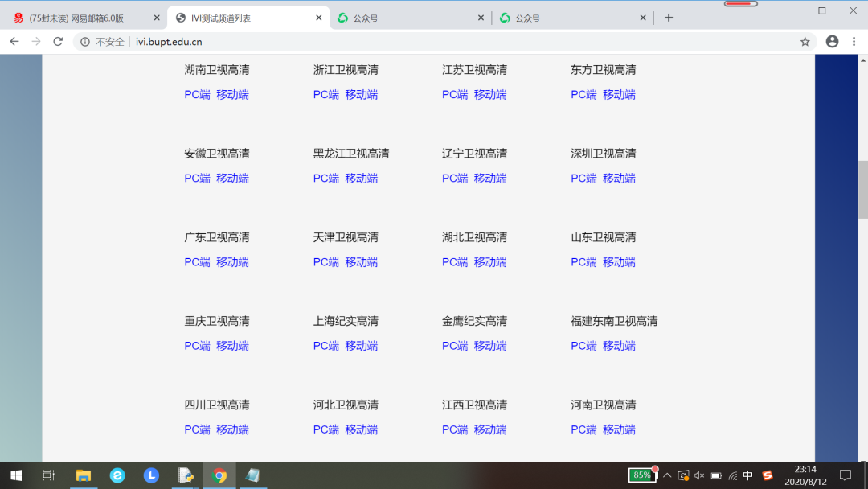Open the network Wi-Fi tray icon
This screenshot has width=868, height=489.
point(732,475)
